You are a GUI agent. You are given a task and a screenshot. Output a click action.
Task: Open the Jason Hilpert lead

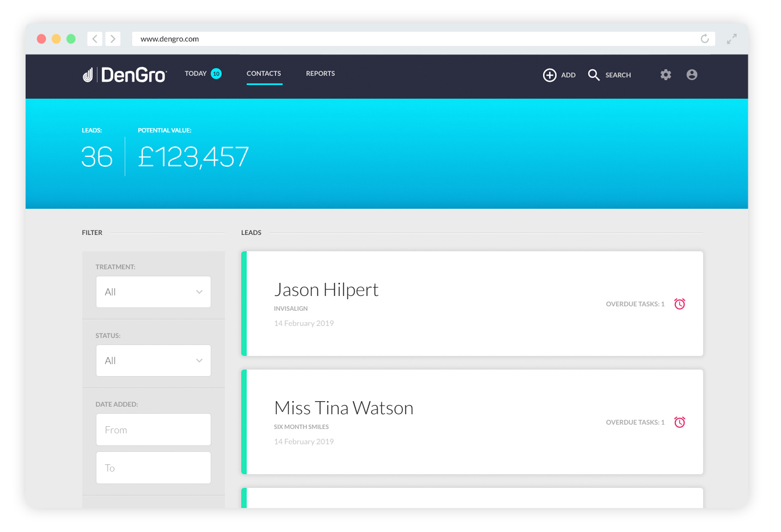tap(472, 304)
